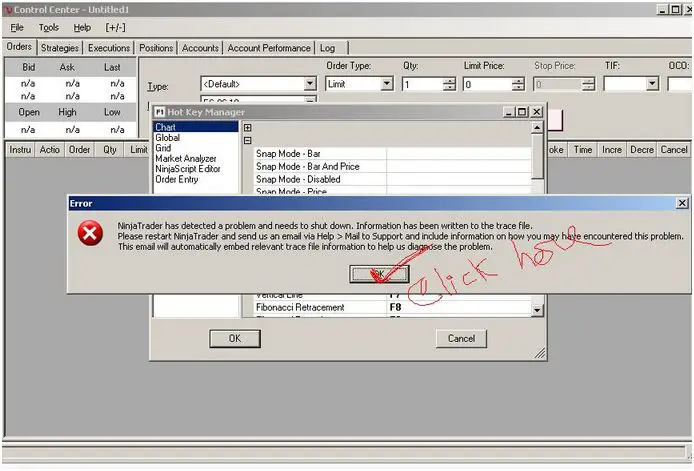Image resolution: width=694 pixels, height=471 pixels.
Task: Click the Ask column header
Action: (67, 67)
